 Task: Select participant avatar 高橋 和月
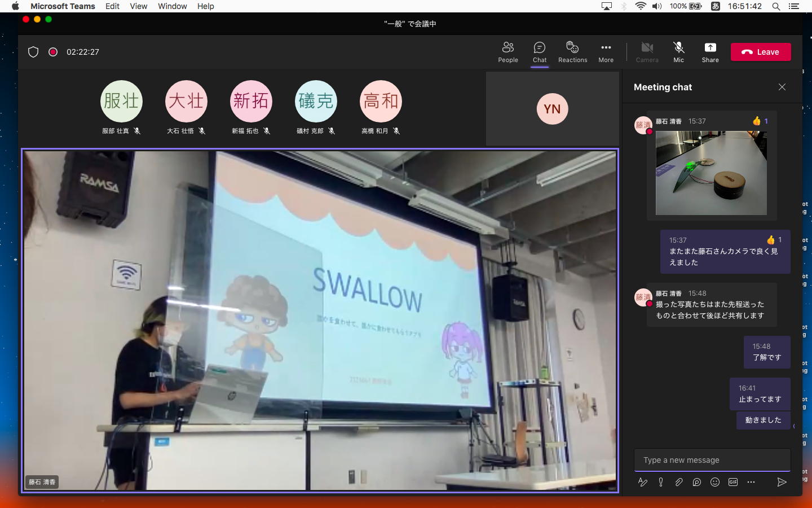coord(381,101)
